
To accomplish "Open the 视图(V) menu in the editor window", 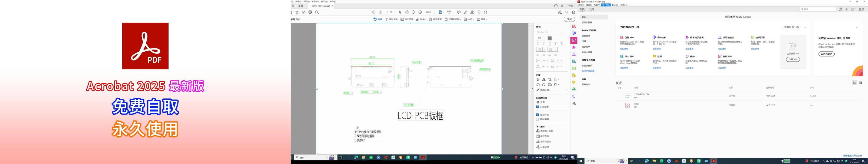I will [306, 1].
